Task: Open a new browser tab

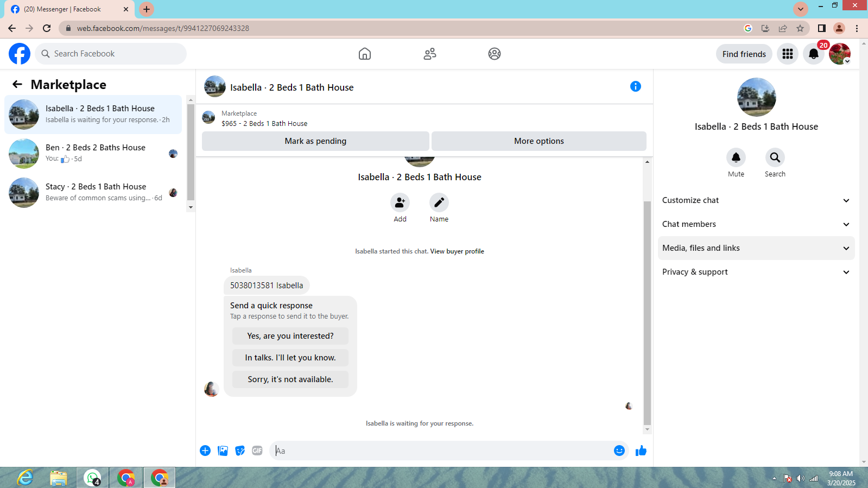Action: [147, 9]
